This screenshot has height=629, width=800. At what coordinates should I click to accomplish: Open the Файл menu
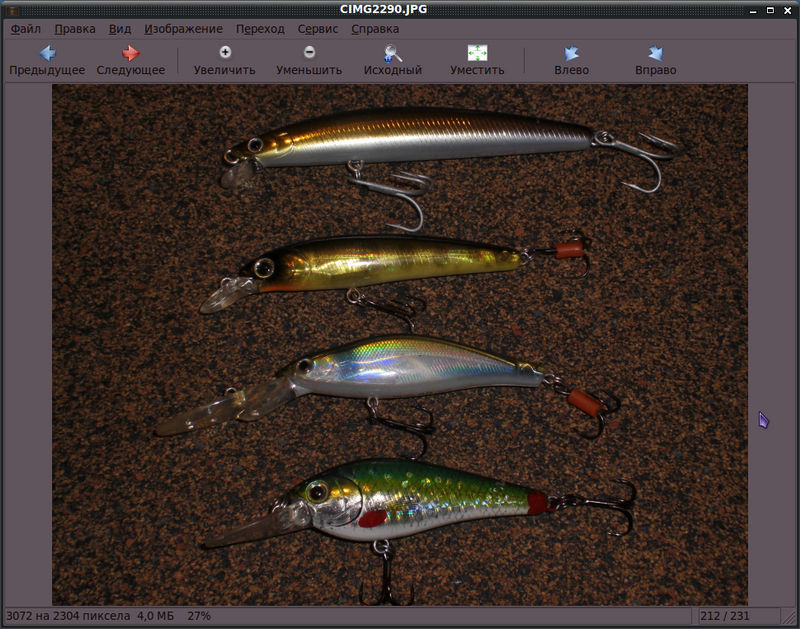tap(26, 29)
